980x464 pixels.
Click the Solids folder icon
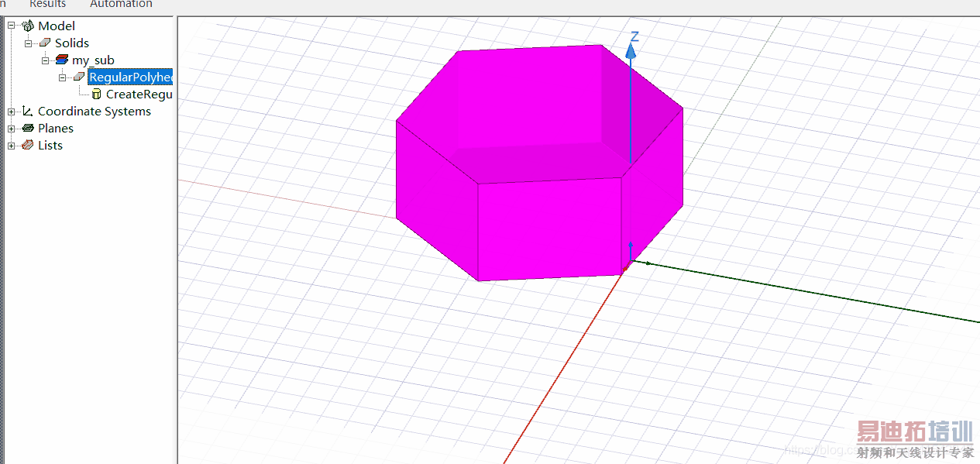pos(45,43)
